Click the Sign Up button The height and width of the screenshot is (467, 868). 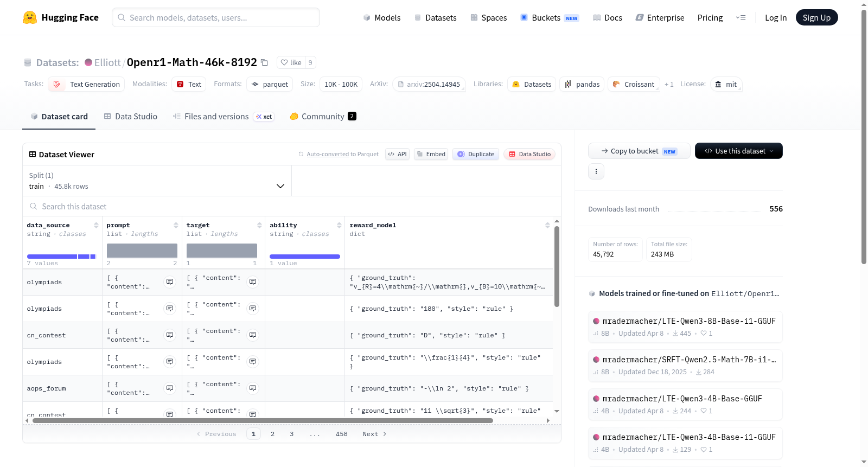pos(816,17)
